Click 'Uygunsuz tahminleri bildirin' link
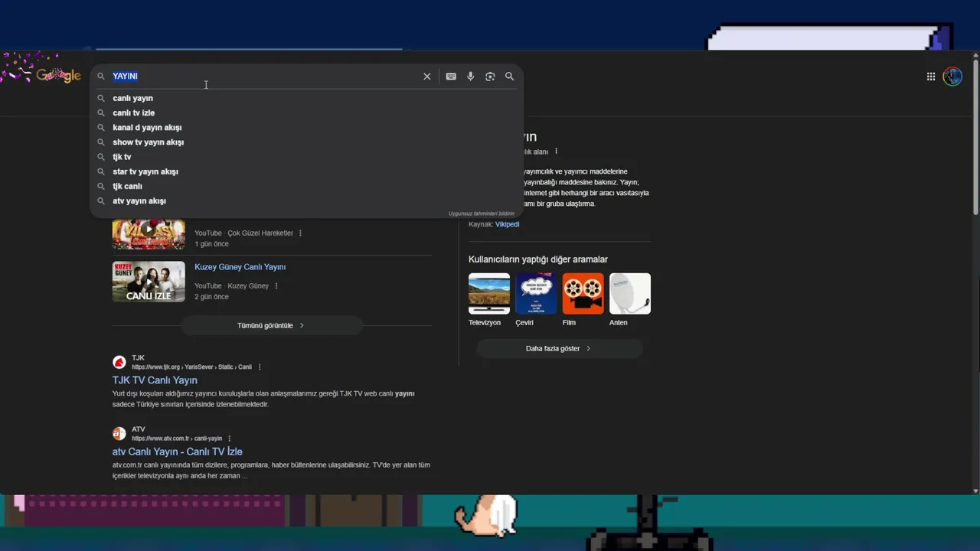The image size is (980, 551). [x=482, y=214]
